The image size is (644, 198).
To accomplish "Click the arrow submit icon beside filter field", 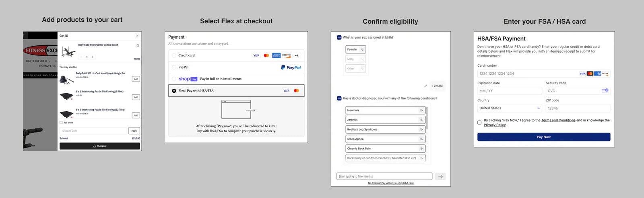I will pyautogui.click(x=440, y=176).
